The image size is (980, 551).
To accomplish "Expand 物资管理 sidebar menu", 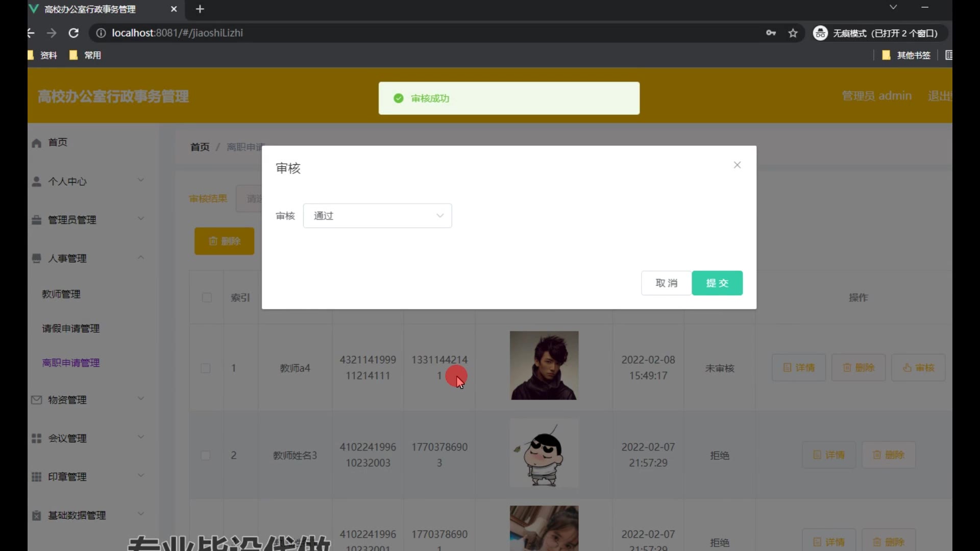I will (93, 400).
